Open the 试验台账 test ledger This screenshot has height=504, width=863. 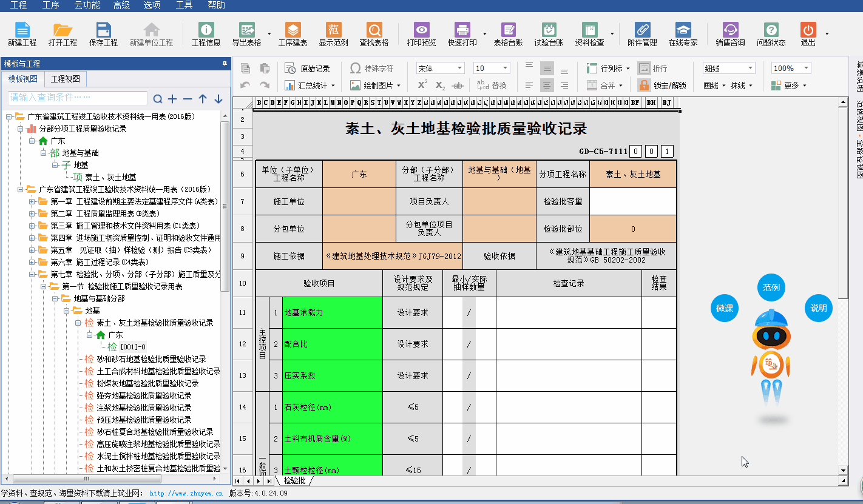tap(549, 35)
